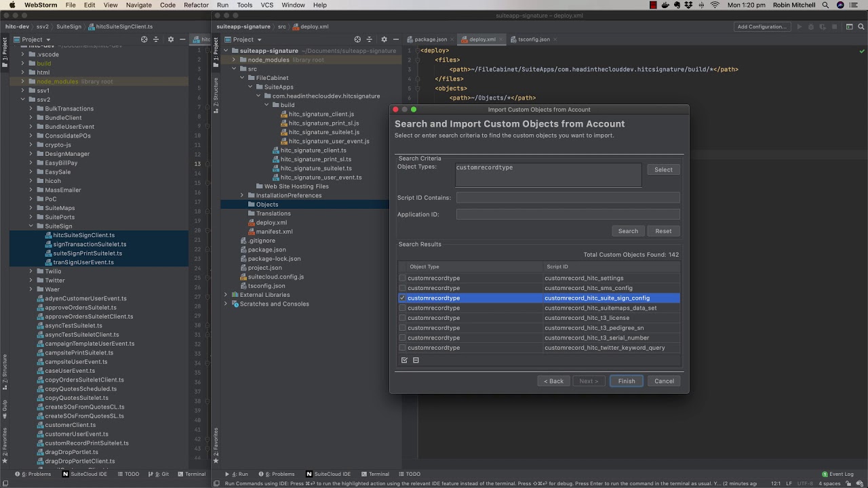Collapse the SuiteSign folder in left tree

(31, 226)
